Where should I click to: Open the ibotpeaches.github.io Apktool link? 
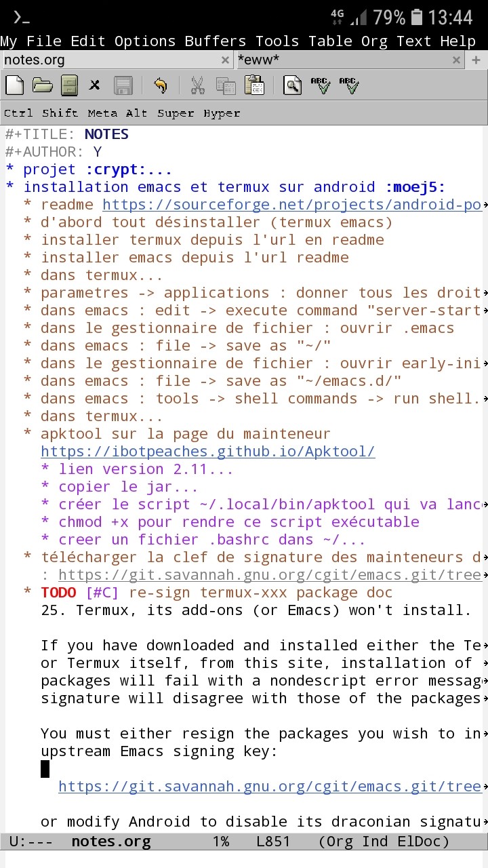[x=208, y=452]
